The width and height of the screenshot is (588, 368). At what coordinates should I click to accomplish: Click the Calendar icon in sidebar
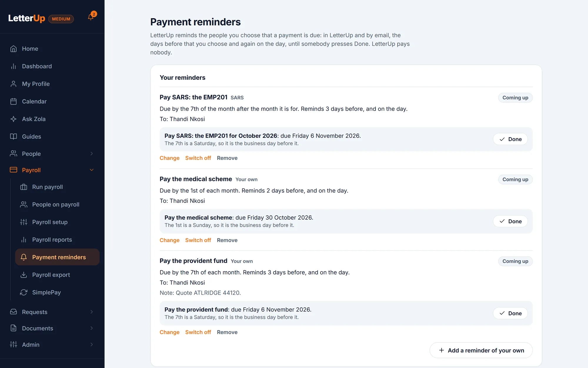coord(14,101)
